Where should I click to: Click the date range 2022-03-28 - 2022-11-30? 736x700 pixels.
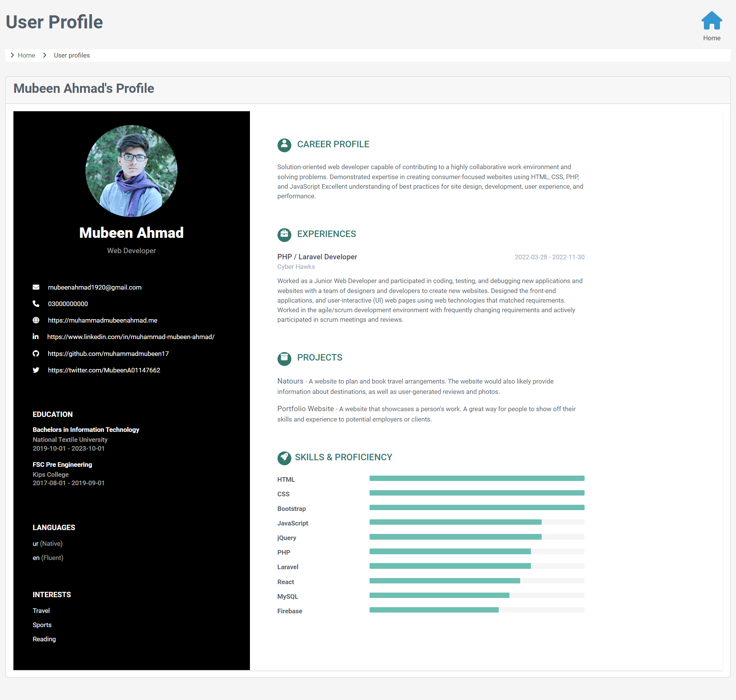click(x=549, y=257)
